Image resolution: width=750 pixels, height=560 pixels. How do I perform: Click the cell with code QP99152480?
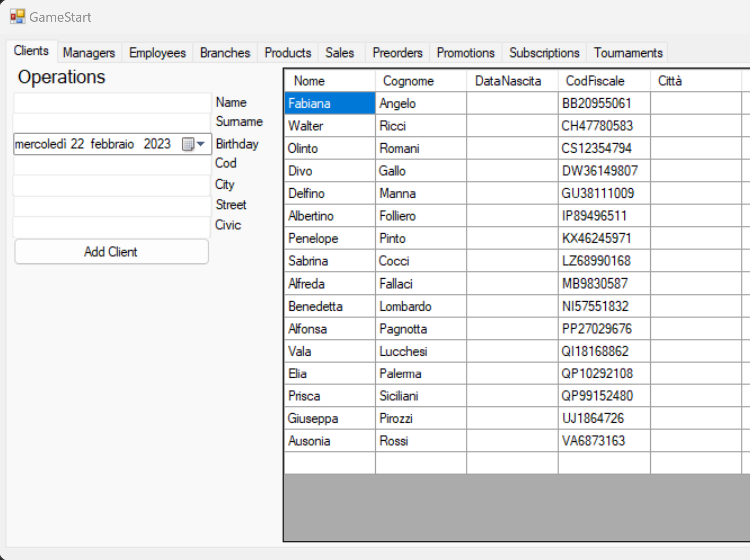click(x=604, y=396)
